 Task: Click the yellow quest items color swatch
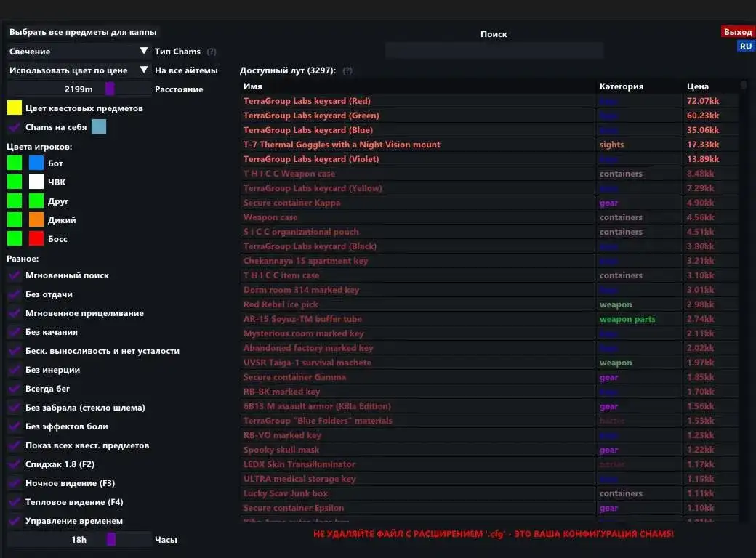pos(15,108)
